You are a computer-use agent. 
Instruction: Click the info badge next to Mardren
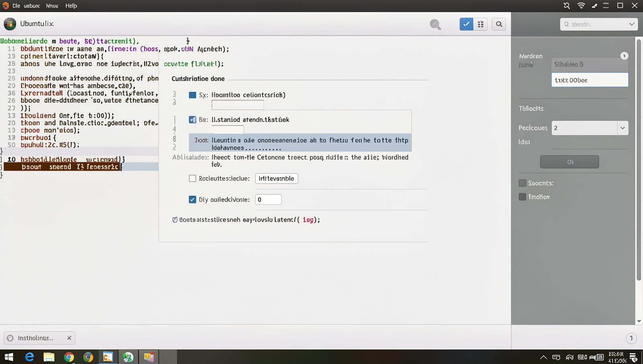pyautogui.click(x=624, y=56)
